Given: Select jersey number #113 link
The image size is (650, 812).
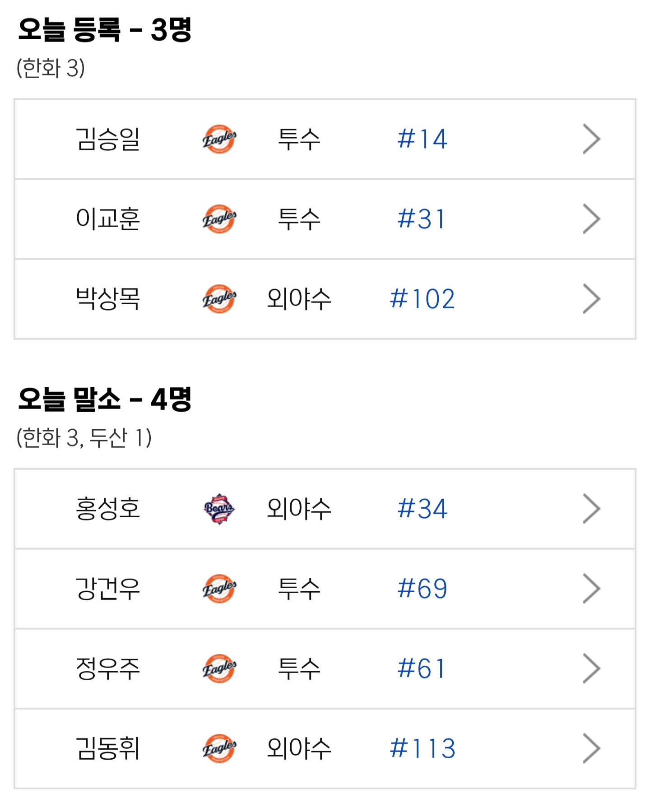Looking at the screenshot, I should (422, 748).
